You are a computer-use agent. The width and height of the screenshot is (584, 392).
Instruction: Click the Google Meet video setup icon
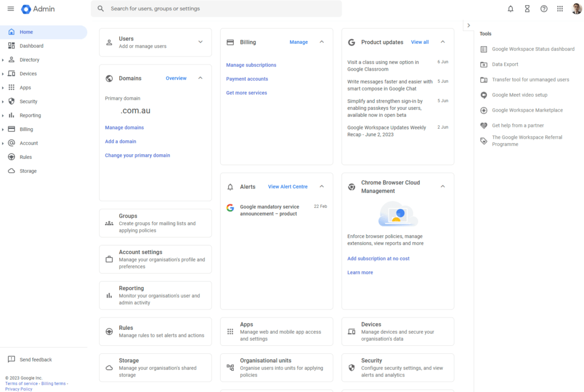(x=484, y=95)
